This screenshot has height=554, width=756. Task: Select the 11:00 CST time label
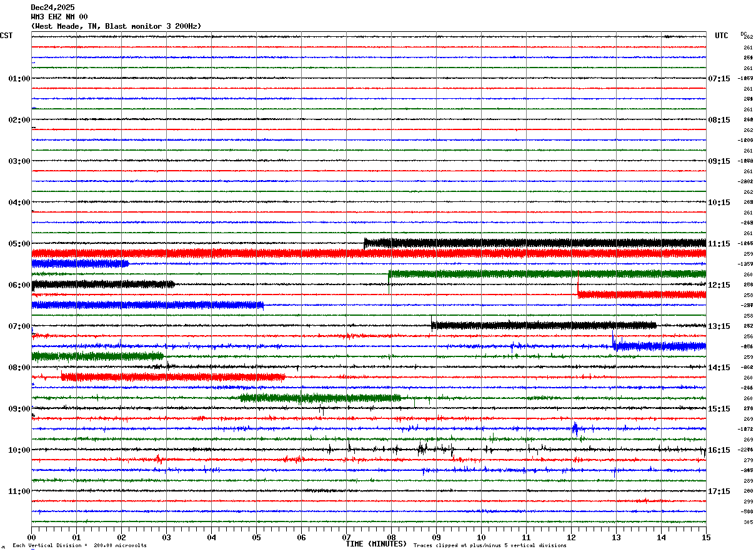(19, 491)
